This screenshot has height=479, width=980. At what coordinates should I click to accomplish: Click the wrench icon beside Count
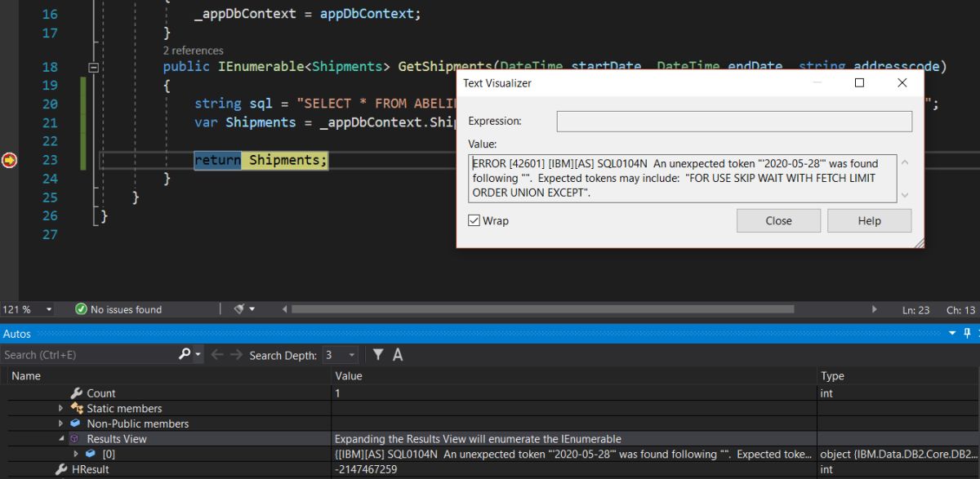(77, 393)
